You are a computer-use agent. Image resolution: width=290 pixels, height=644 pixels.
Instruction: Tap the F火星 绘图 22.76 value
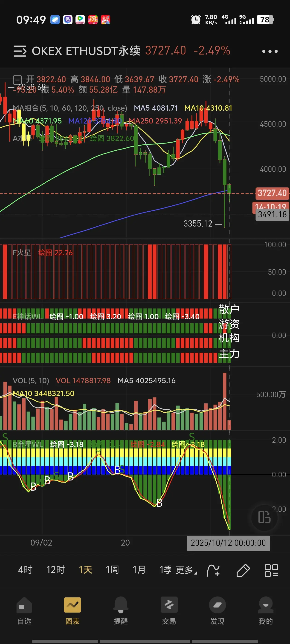pyautogui.click(x=55, y=253)
